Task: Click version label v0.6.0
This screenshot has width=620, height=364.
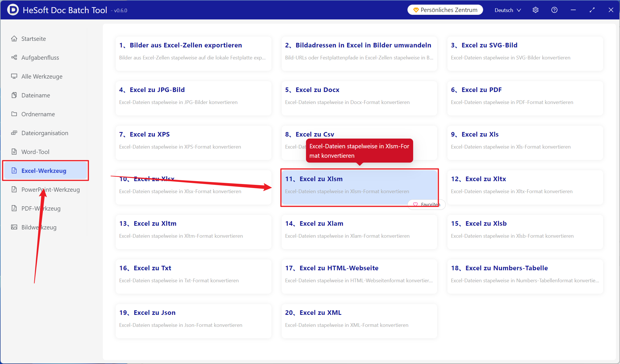Action: (x=119, y=11)
